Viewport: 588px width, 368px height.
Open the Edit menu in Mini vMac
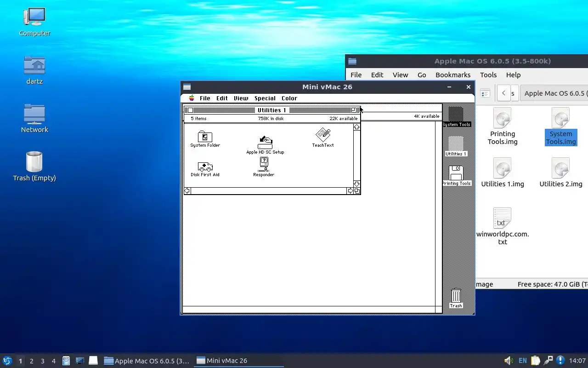pyautogui.click(x=222, y=98)
